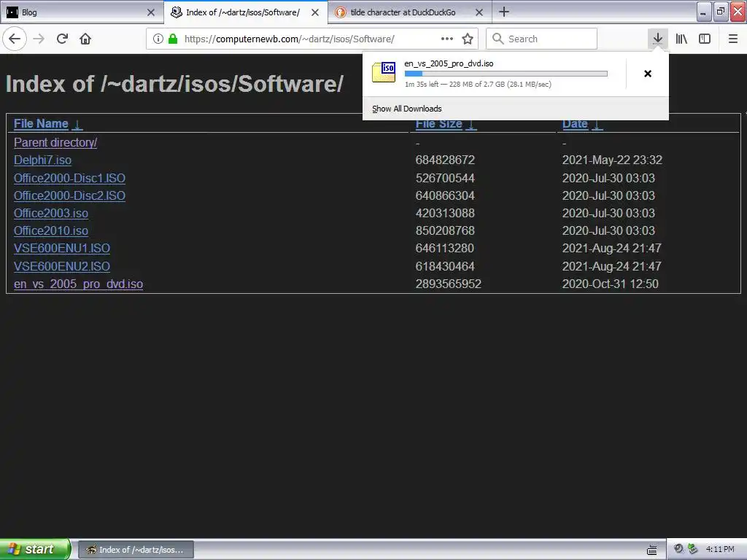The image size is (747, 560).
Task: Switch to the Blog tab
Action: point(82,12)
